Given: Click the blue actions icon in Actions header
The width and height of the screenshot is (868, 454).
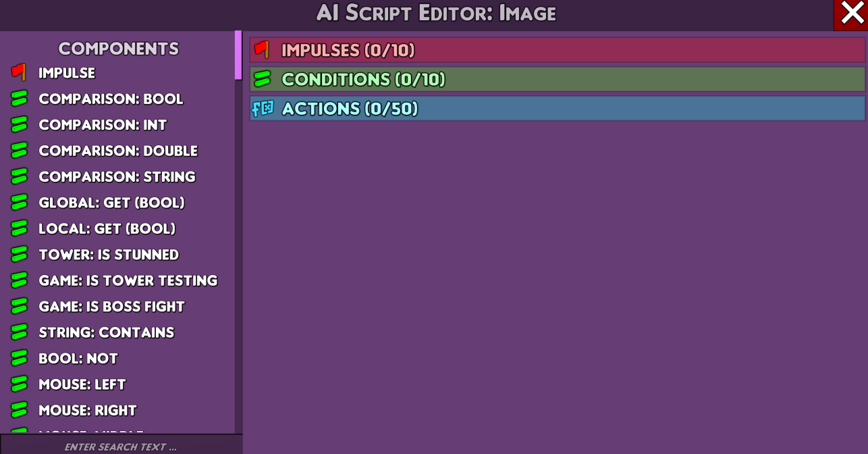Looking at the screenshot, I should (263, 108).
